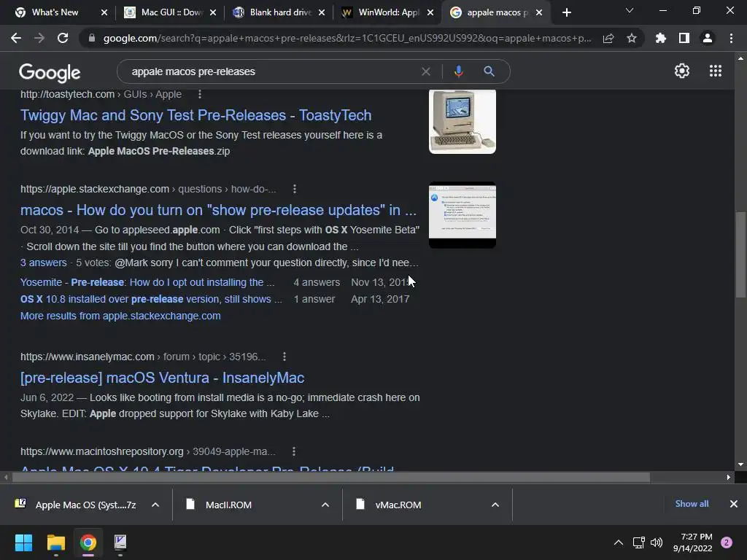Clear the search box text
Viewport: 747px width, 560px height.
426,71
